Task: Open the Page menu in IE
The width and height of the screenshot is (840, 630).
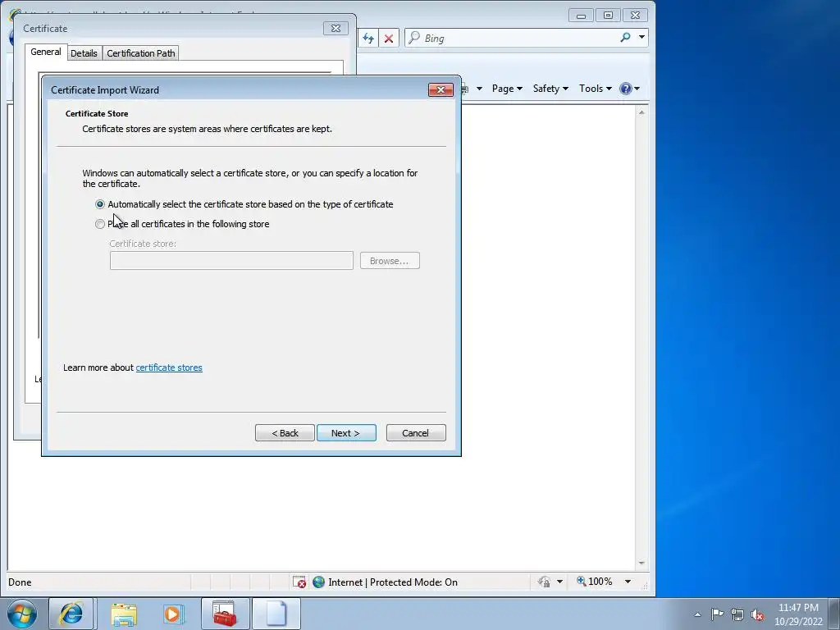Action: point(507,89)
